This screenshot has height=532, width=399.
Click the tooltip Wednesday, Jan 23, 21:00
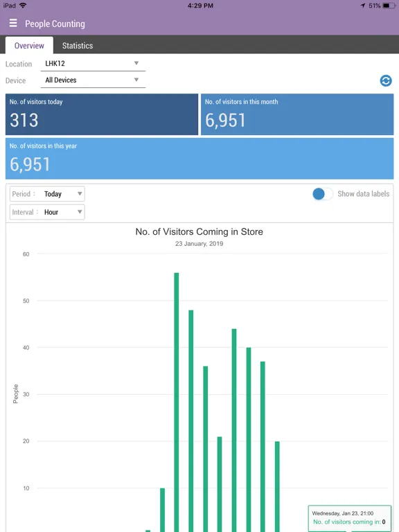click(x=350, y=518)
